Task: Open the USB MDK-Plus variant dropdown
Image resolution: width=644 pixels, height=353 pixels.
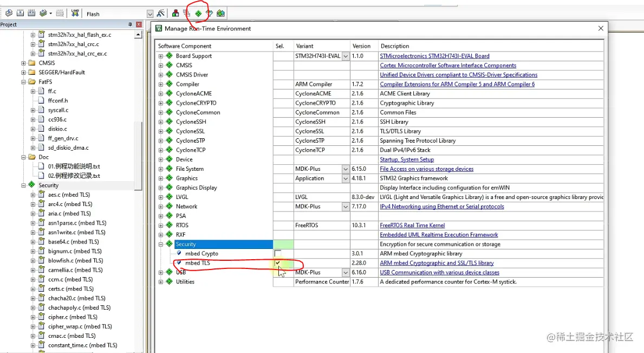Action: (346, 272)
